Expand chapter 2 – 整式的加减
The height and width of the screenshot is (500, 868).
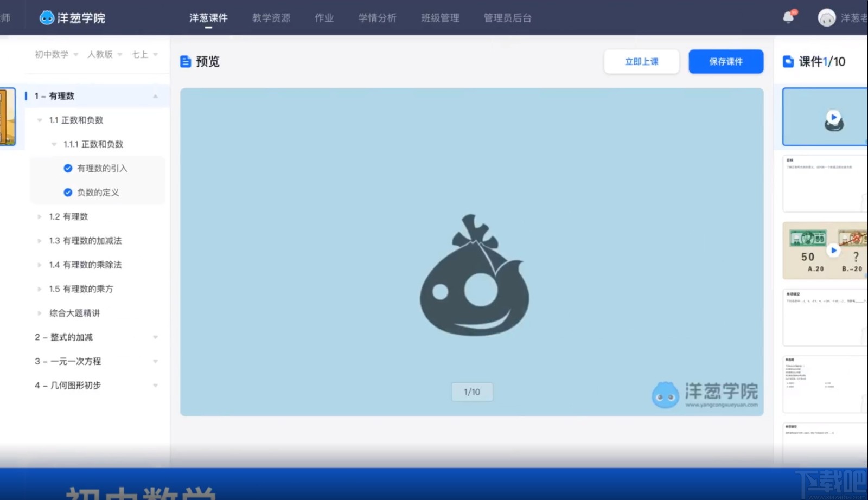(155, 337)
